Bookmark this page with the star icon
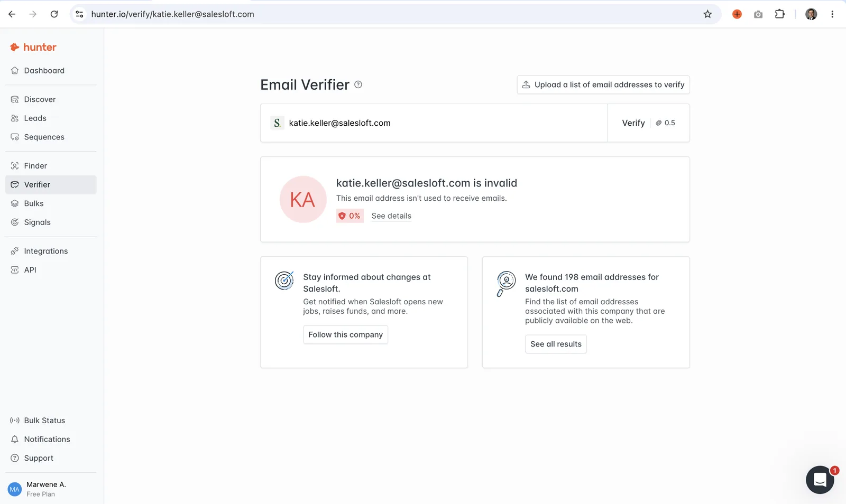This screenshot has height=504, width=846. (707, 14)
